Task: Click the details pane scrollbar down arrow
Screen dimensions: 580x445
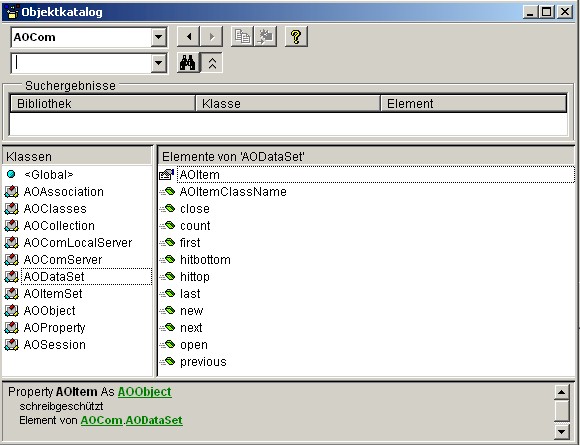Action: click(x=562, y=431)
